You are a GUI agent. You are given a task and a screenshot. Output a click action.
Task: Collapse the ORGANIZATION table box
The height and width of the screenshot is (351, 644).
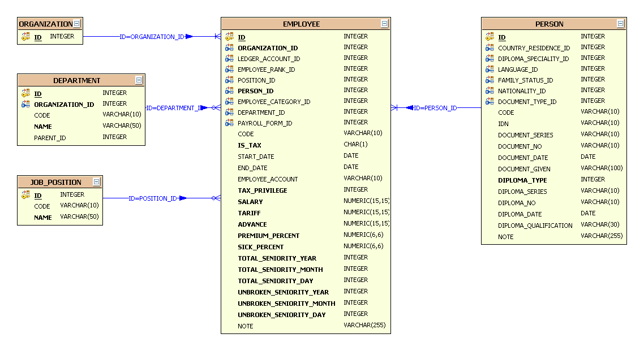(78, 24)
